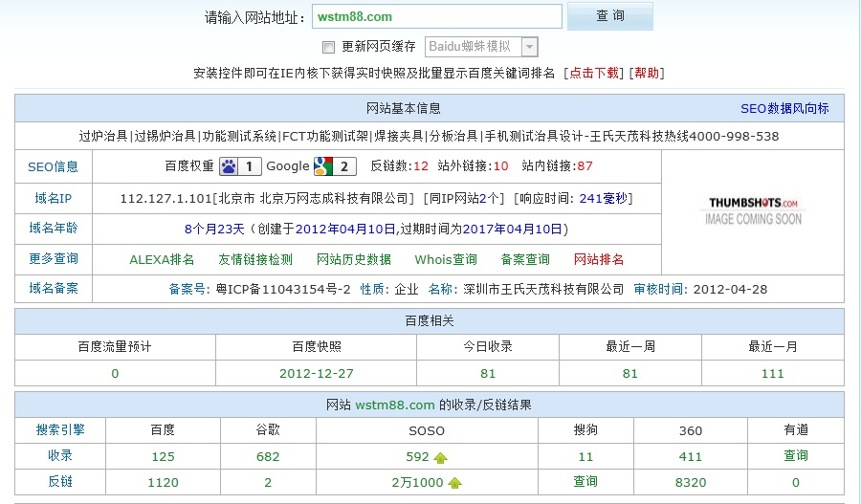Screen dimensions: 861x504
Task: Open the Whois查询 link
Action: 445,260
